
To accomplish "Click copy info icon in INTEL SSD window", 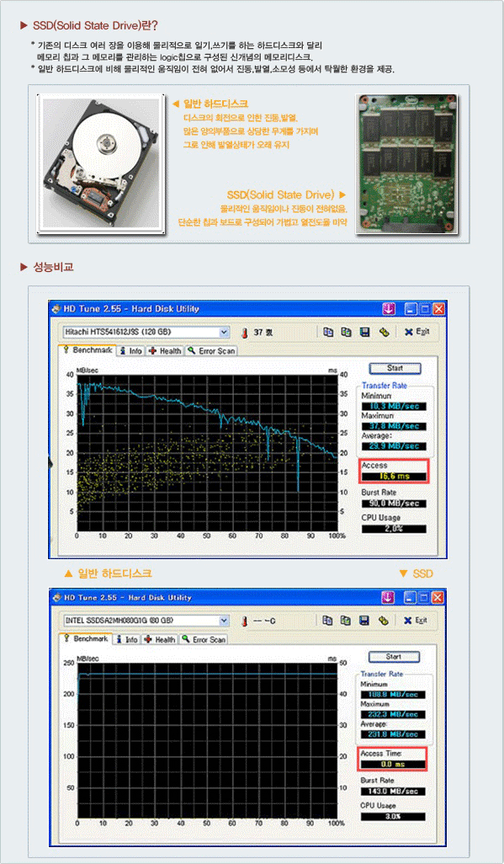I will point(328,621).
